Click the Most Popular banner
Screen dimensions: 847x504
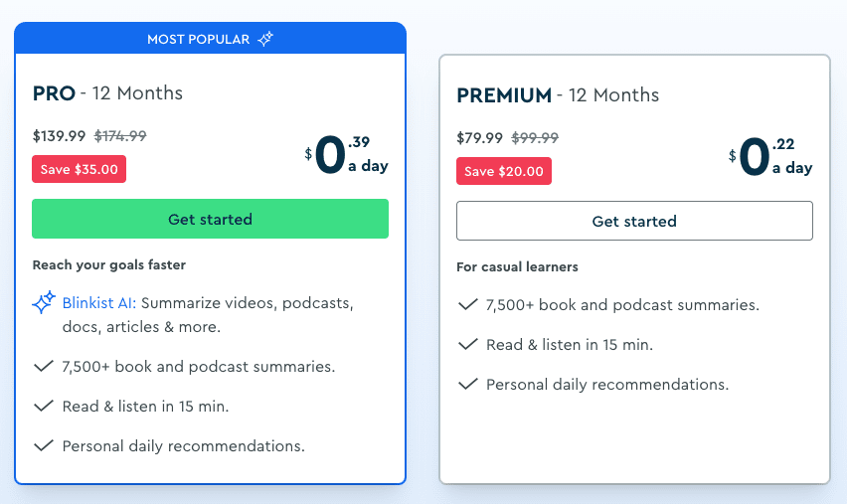tap(210, 39)
